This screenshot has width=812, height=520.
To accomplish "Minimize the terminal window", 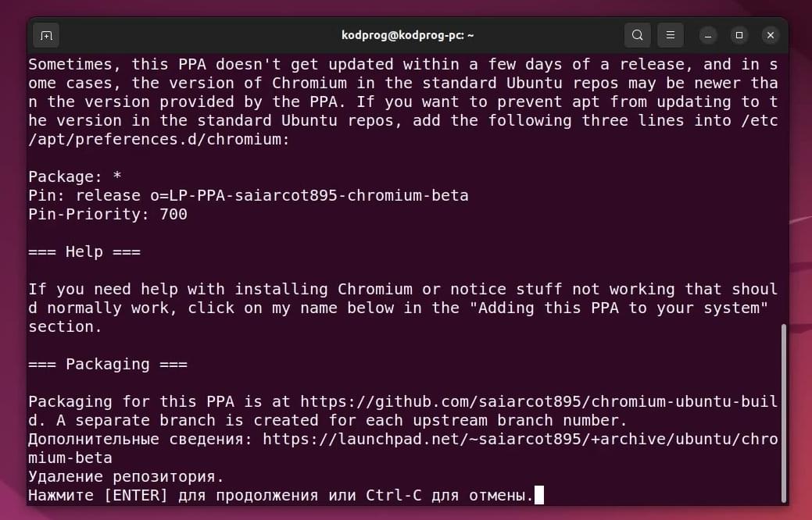I will tap(708, 35).
